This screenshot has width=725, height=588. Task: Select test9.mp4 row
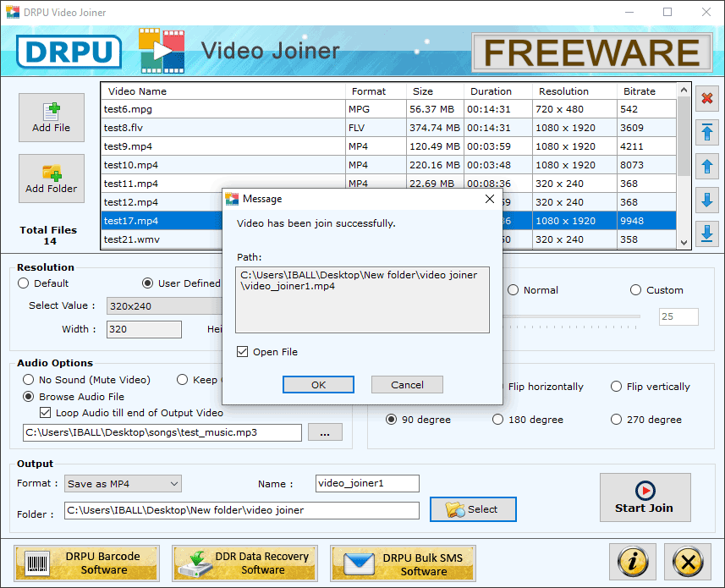click(388, 146)
